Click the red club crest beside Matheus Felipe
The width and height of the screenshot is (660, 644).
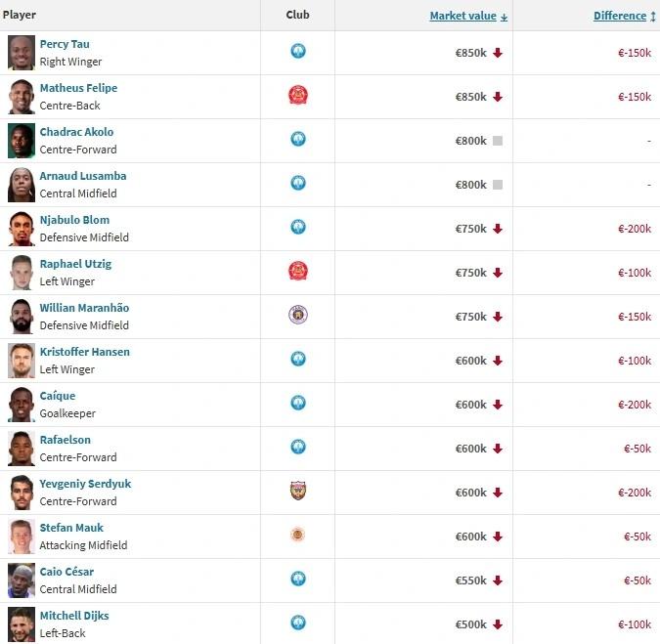pos(298,96)
